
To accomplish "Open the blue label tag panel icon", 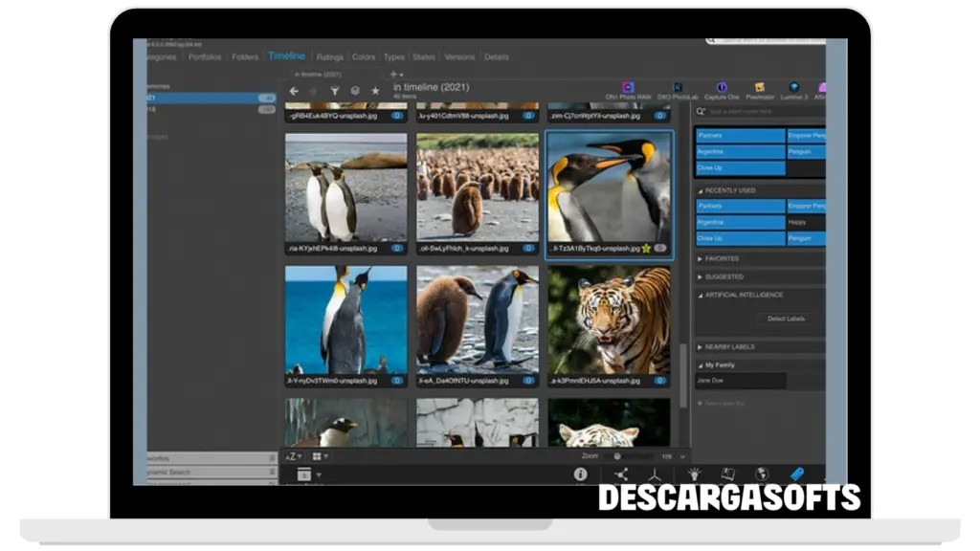I will point(796,474).
